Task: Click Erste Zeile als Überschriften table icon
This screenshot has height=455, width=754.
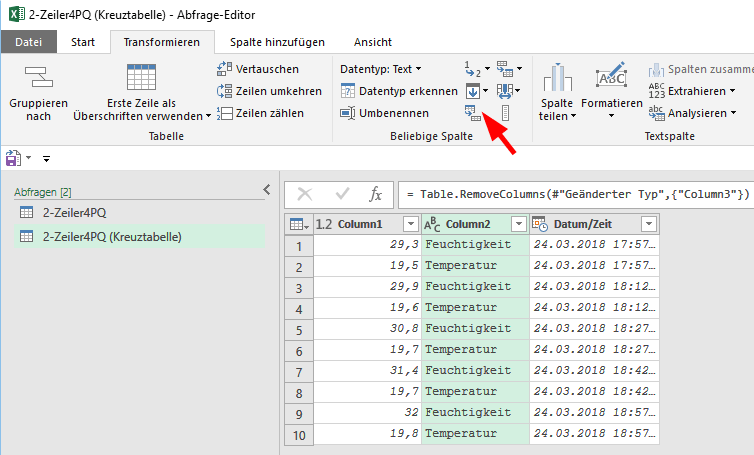Action: pyautogui.click(x=141, y=76)
